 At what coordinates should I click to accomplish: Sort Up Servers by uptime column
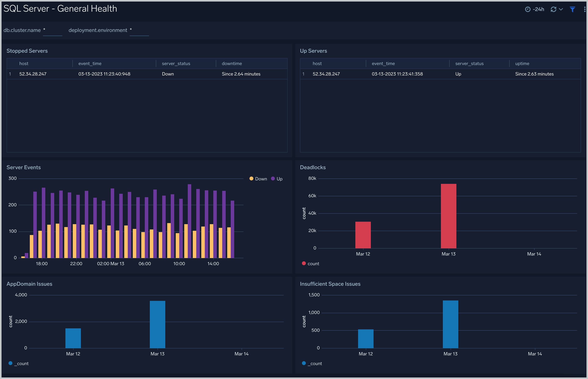coord(522,63)
